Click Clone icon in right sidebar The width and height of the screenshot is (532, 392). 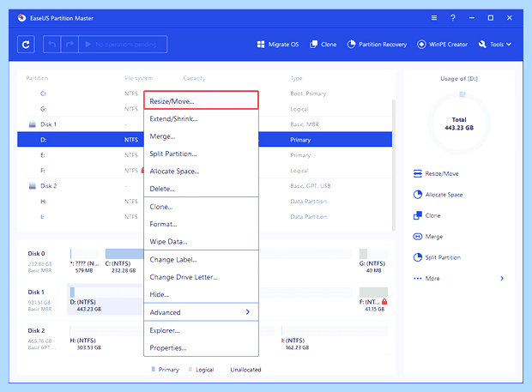[418, 215]
